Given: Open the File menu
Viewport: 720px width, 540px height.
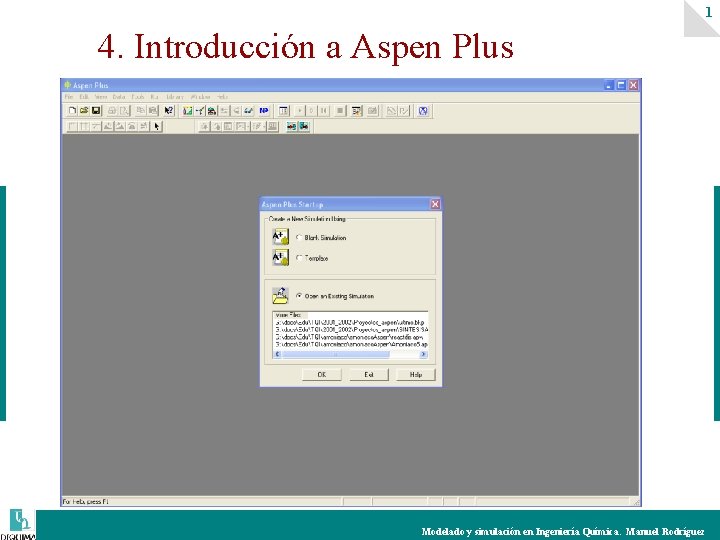Looking at the screenshot, I should pos(69,97).
